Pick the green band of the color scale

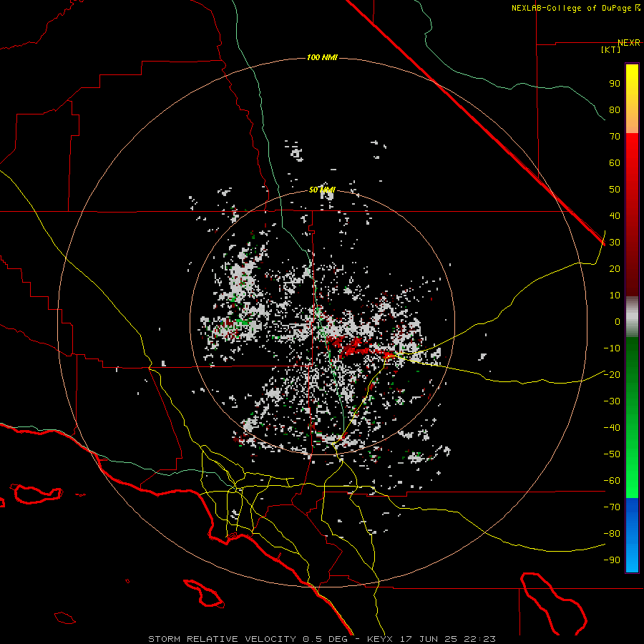[632, 418]
